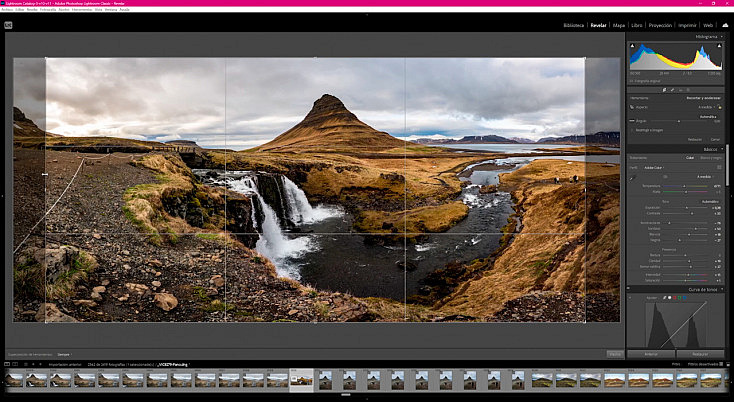Open the Mapa module

coord(619,25)
